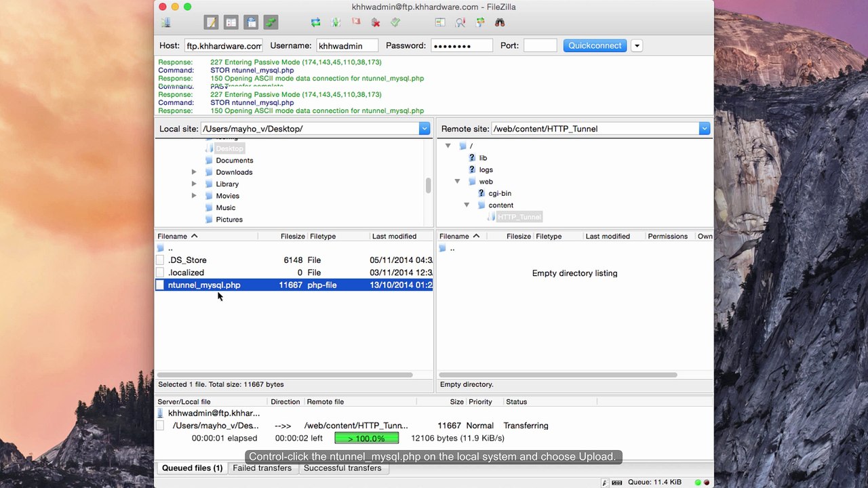868x488 pixels.
Task: Expand the Downloads folder in local tree
Action: pos(194,172)
